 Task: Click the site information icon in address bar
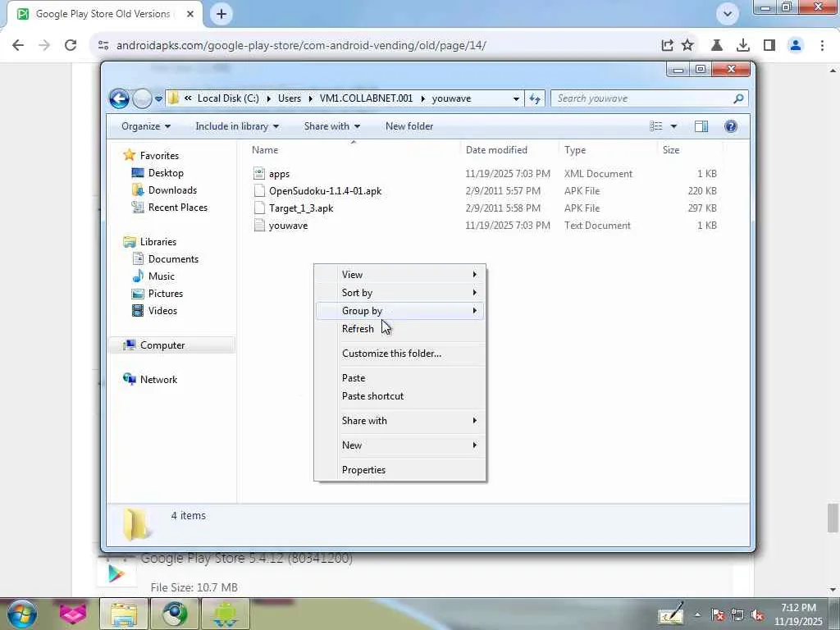pyautogui.click(x=103, y=45)
